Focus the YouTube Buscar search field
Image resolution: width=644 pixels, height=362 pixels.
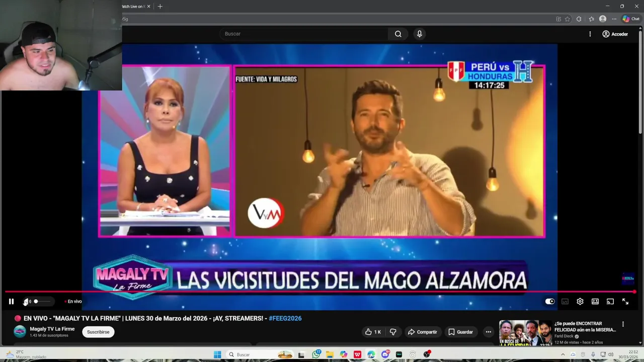[303, 34]
